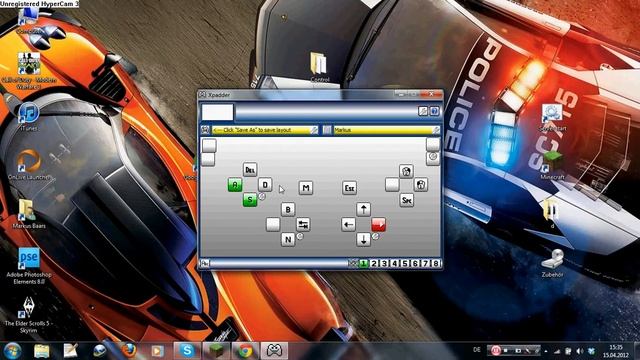This screenshot has width=640, height=360.
Task: Open right stick settings wrench near down arrow
Action: click(x=376, y=236)
